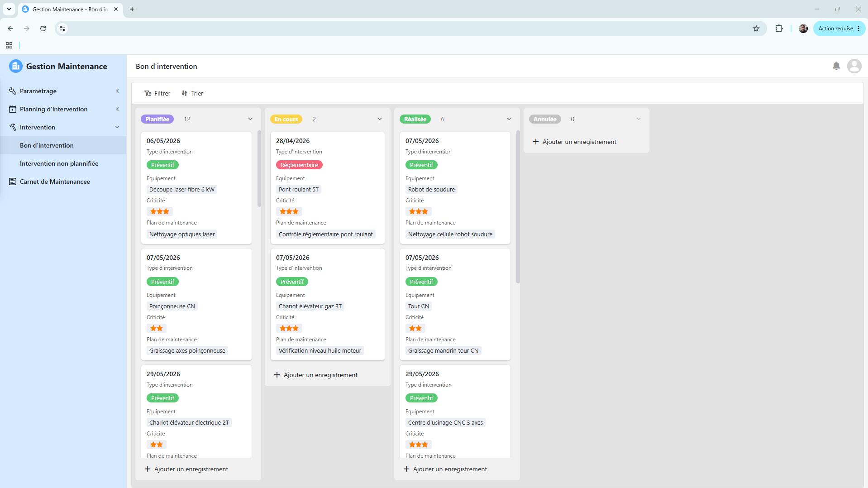The image size is (868, 488).
Task: Add a record in the Planifiée column
Action: (x=186, y=469)
